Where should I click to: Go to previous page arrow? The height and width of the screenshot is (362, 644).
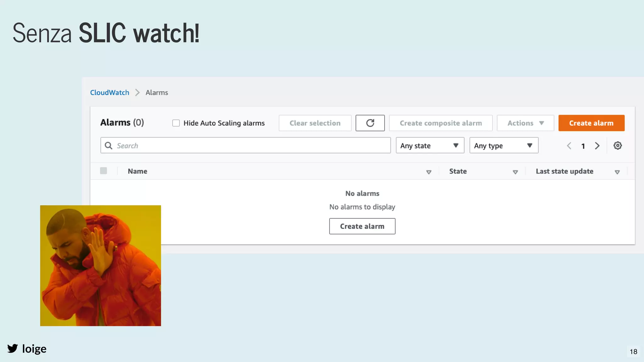click(569, 146)
